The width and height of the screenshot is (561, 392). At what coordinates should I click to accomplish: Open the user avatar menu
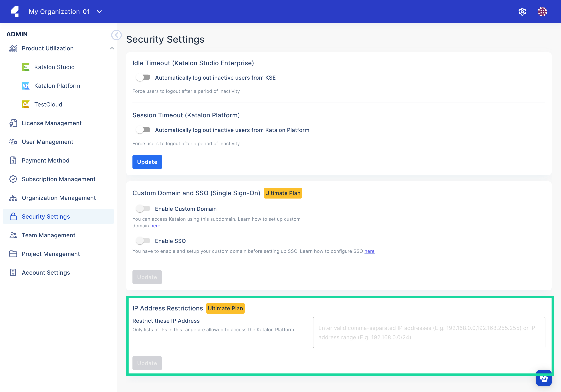pos(542,12)
